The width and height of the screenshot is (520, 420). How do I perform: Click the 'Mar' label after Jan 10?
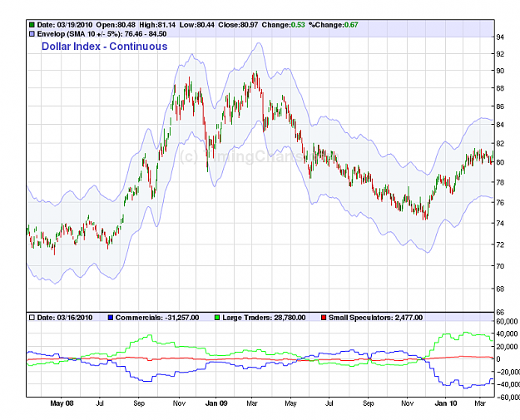point(480,403)
